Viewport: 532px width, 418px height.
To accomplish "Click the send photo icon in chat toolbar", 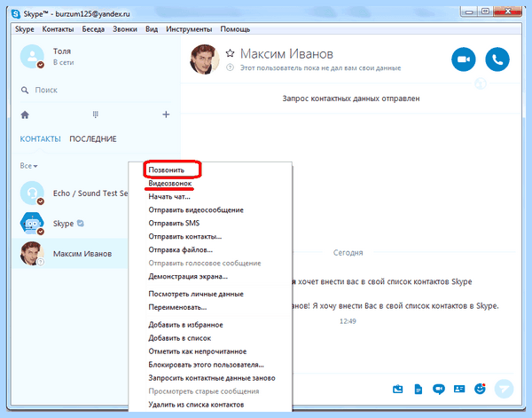I will pos(397,389).
